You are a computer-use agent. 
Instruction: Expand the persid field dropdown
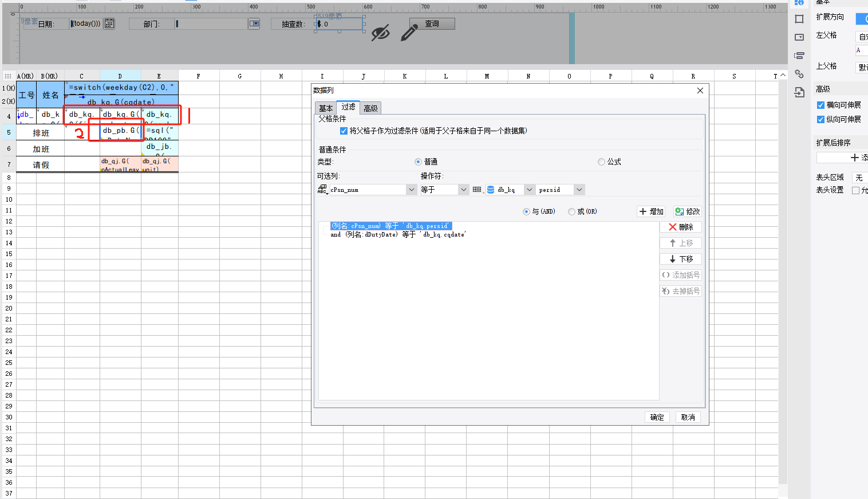pyautogui.click(x=579, y=190)
